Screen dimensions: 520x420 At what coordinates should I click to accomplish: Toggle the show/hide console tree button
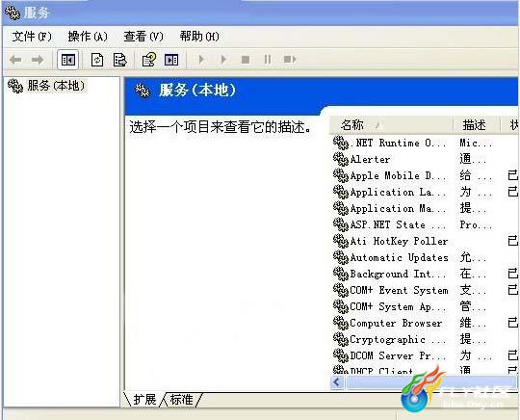point(67,60)
